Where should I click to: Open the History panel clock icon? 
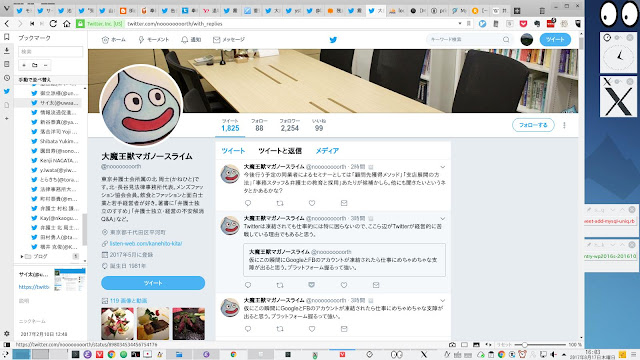click(7, 78)
